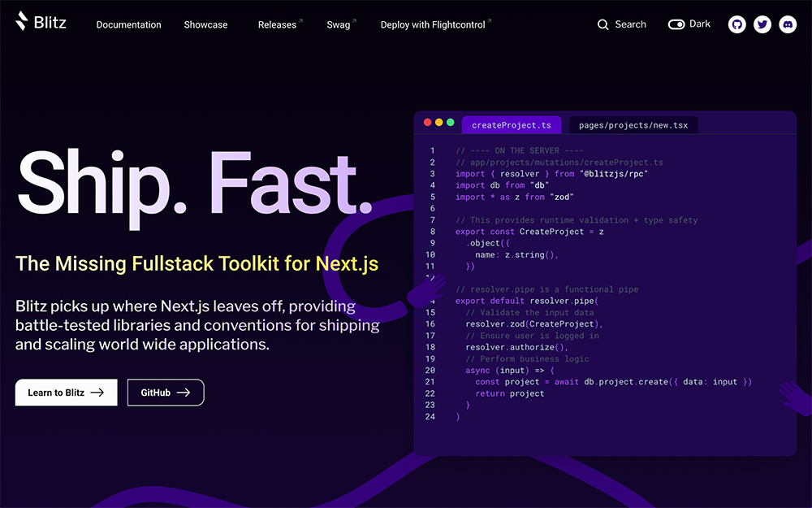Click the yellow dot in code window

point(439,123)
